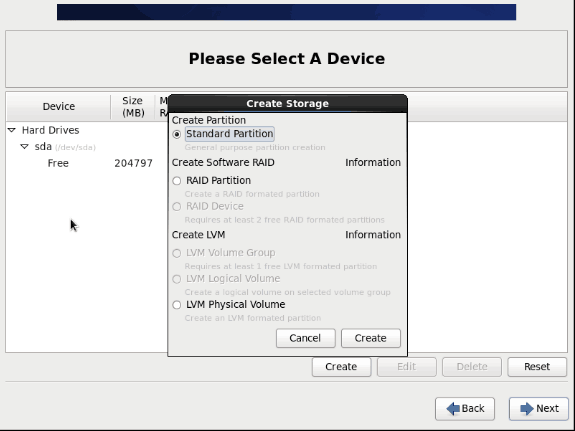Click the disabled RAID Device radio
The height and width of the screenshot is (431, 575).
[177, 207]
